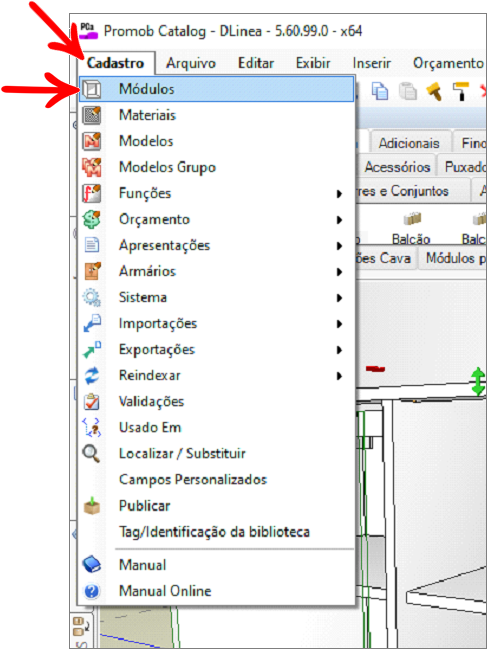Click the greyed-out paste toolbar icon
This screenshot has width=487, height=649.
pyautogui.click(x=408, y=91)
